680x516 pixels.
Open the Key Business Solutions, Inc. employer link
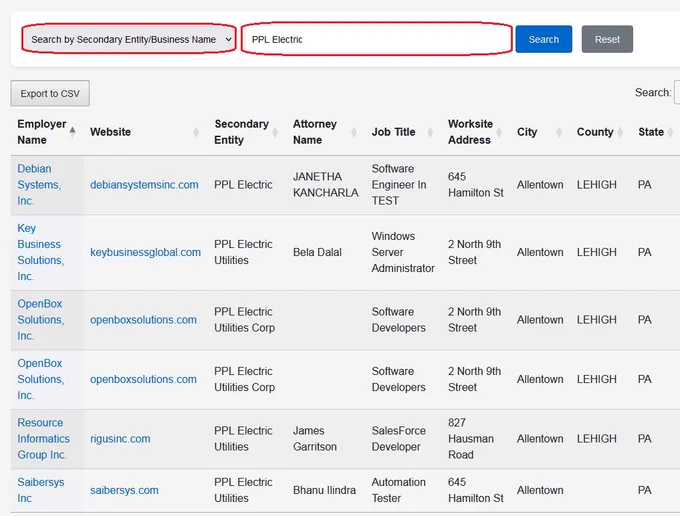pos(41,252)
